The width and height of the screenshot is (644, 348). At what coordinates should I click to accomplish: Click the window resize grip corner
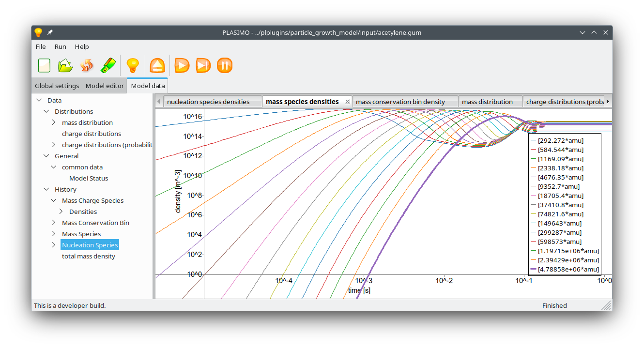click(607, 305)
